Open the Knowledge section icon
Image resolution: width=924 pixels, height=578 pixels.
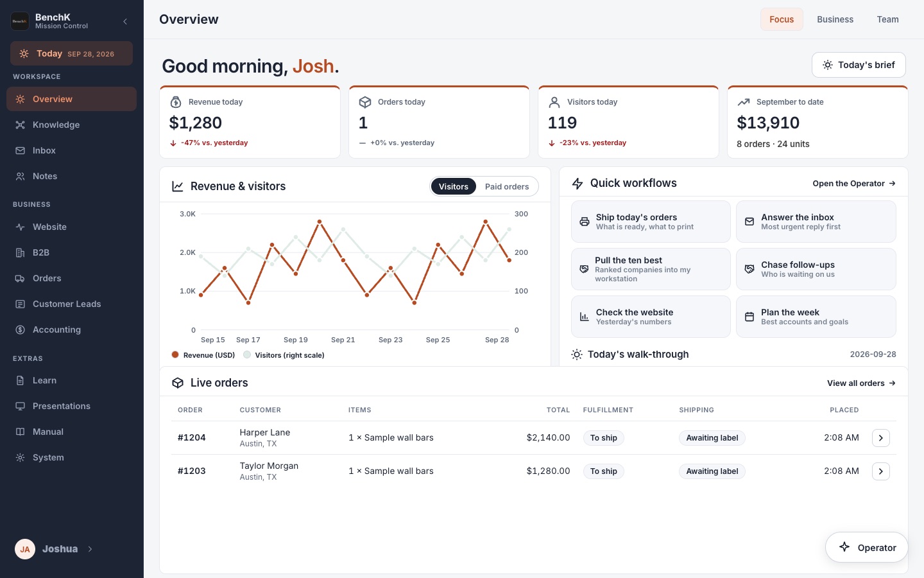(x=21, y=125)
